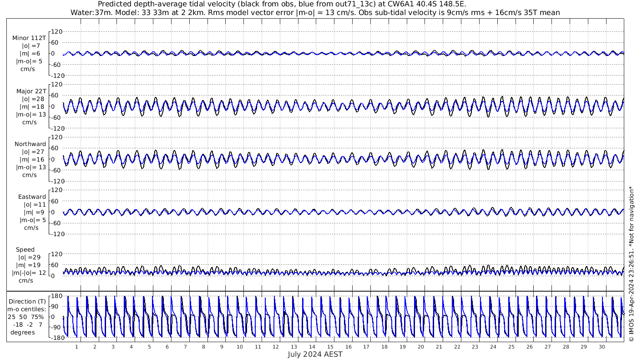The image size is (637, 364).
Task: Click day '23' on the date axis
Action: pyautogui.click(x=475, y=347)
